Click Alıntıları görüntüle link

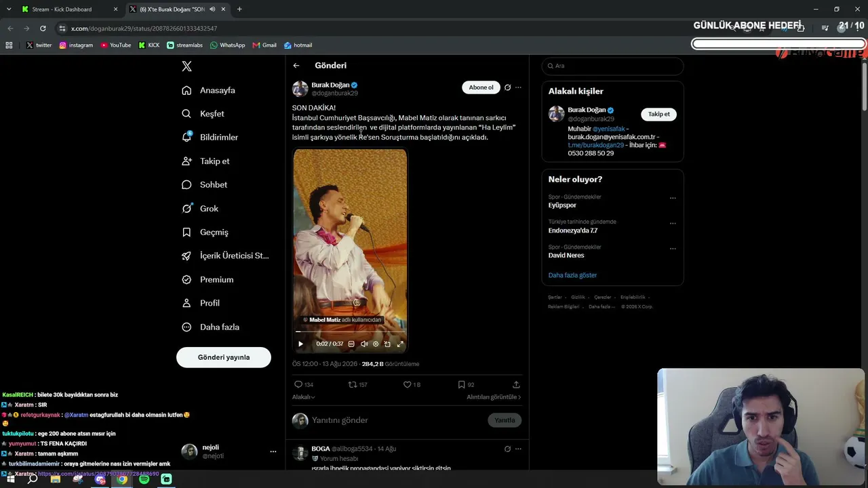pyautogui.click(x=494, y=397)
